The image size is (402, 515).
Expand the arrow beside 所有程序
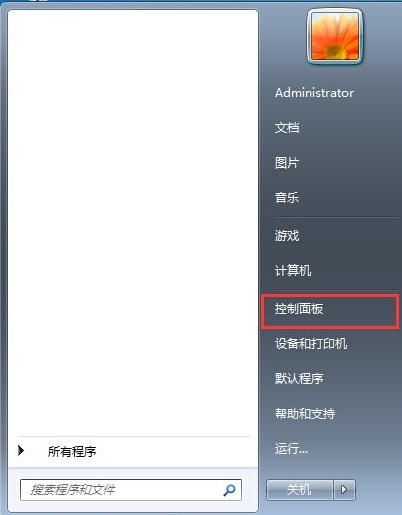click(21, 451)
